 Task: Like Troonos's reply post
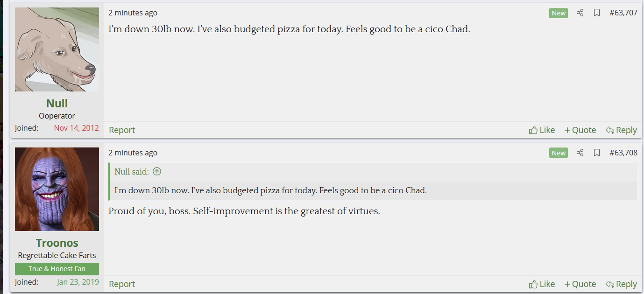[542, 284]
